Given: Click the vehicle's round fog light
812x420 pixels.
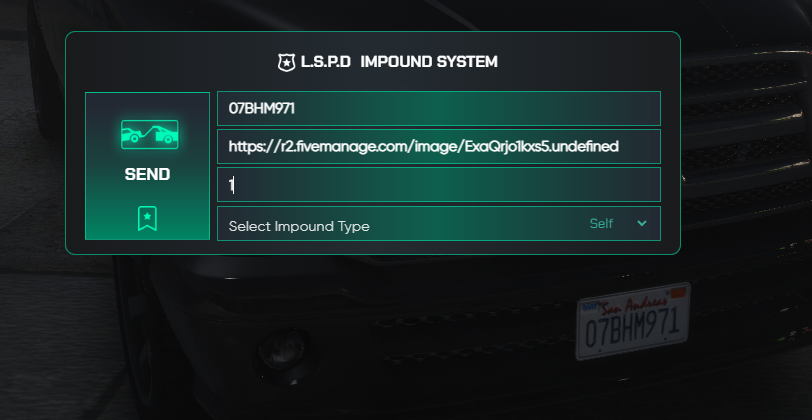Looking at the screenshot, I should point(283,349).
